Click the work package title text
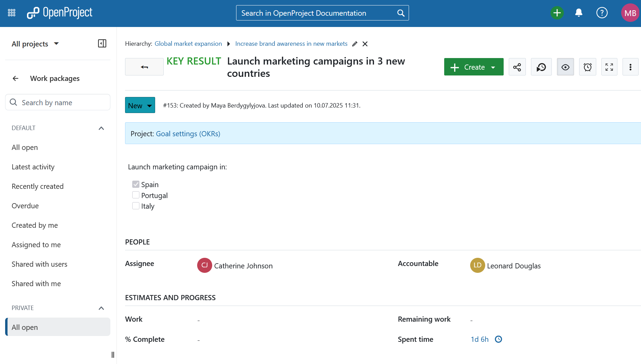The width and height of the screenshot is (641, 364). tap(316, 67)
